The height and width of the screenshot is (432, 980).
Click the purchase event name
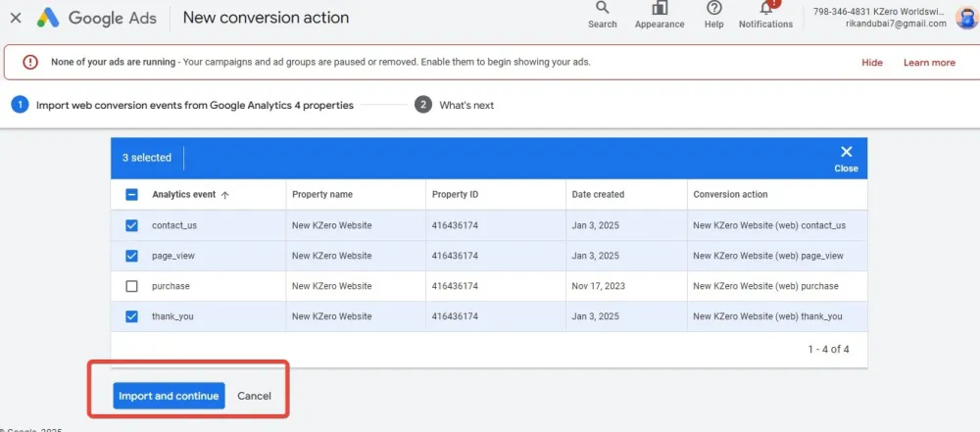(171, 286)
